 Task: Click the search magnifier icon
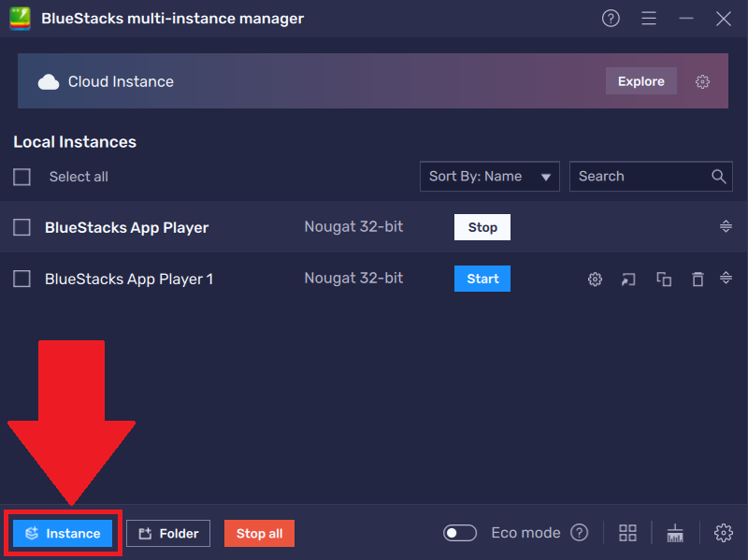pyautogui.click(x=718, y=177)
